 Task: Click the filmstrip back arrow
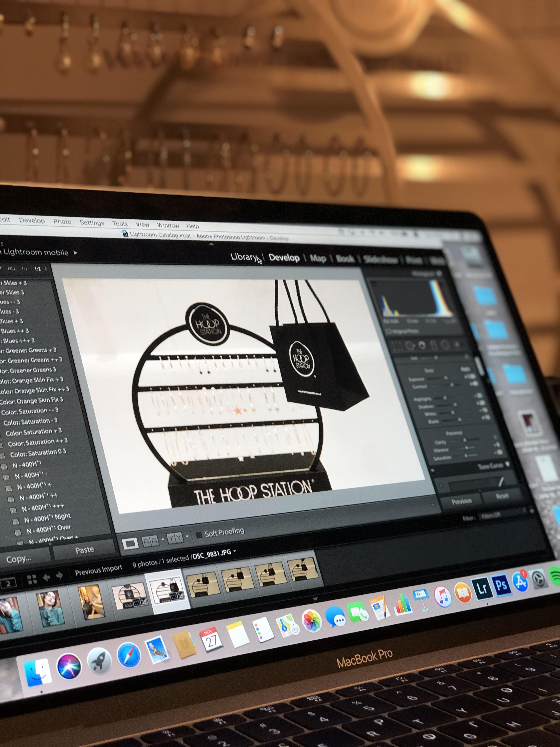46,577
